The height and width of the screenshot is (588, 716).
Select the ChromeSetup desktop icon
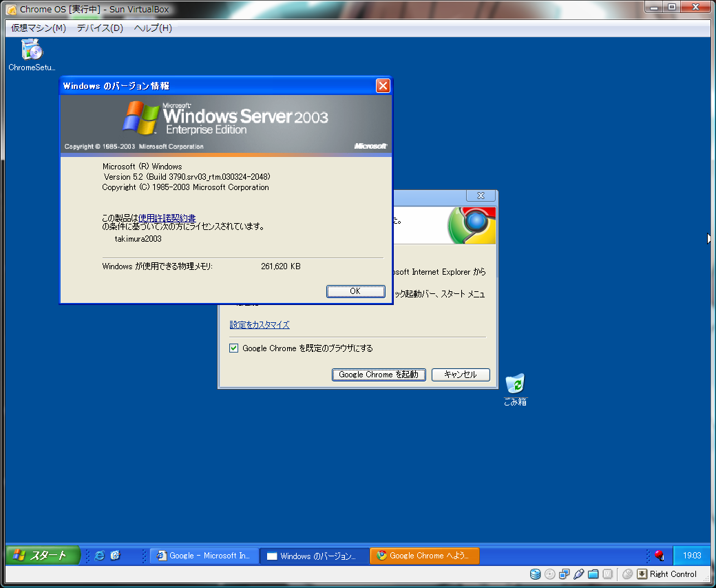click(32, 55)
